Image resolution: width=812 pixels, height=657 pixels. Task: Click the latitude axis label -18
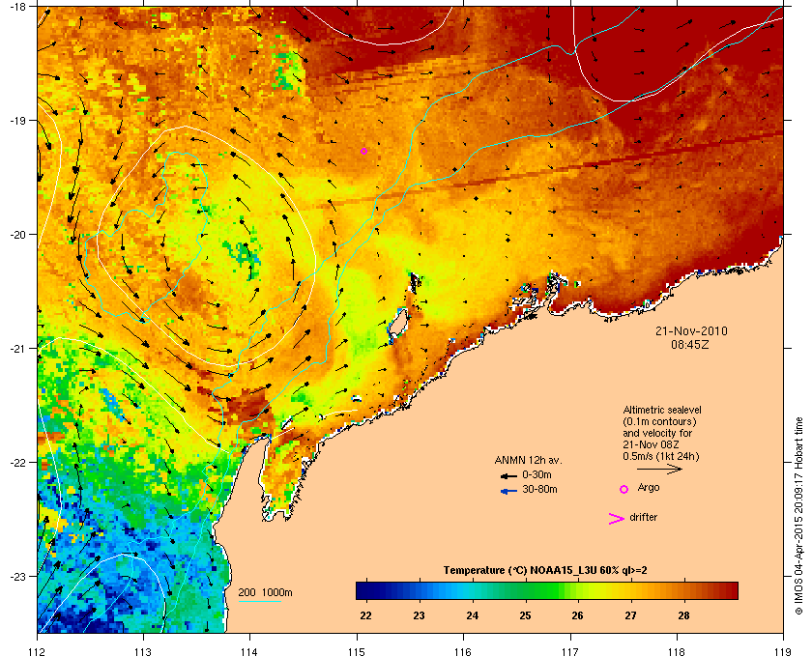18,8
